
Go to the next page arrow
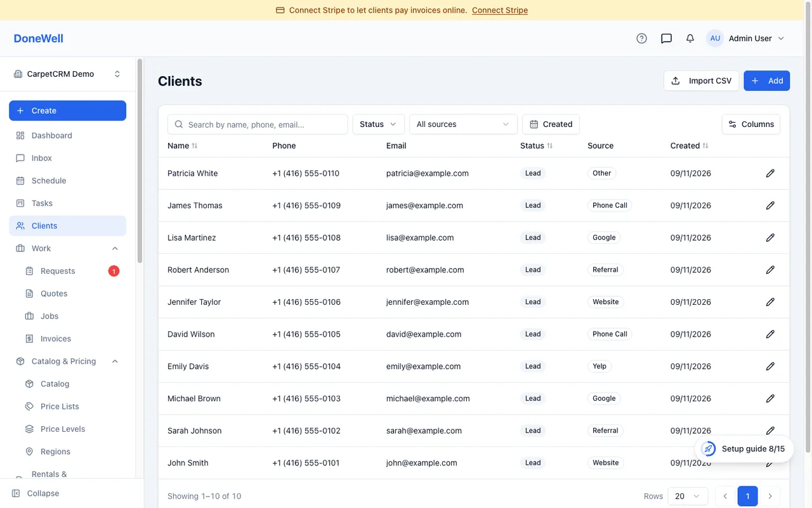tap(770, 496)
